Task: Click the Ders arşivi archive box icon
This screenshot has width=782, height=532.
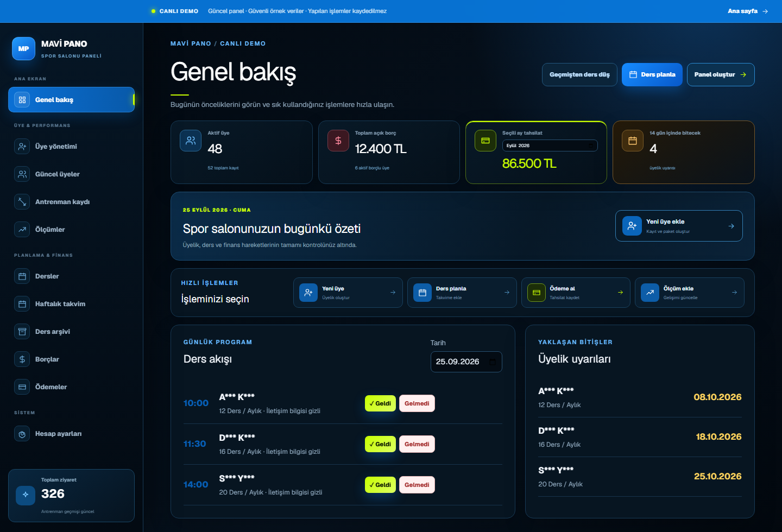Action: [22, 332]
